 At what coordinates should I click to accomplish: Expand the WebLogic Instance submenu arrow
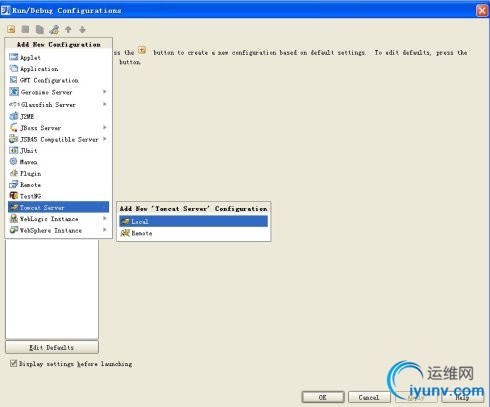pos(105,219)
